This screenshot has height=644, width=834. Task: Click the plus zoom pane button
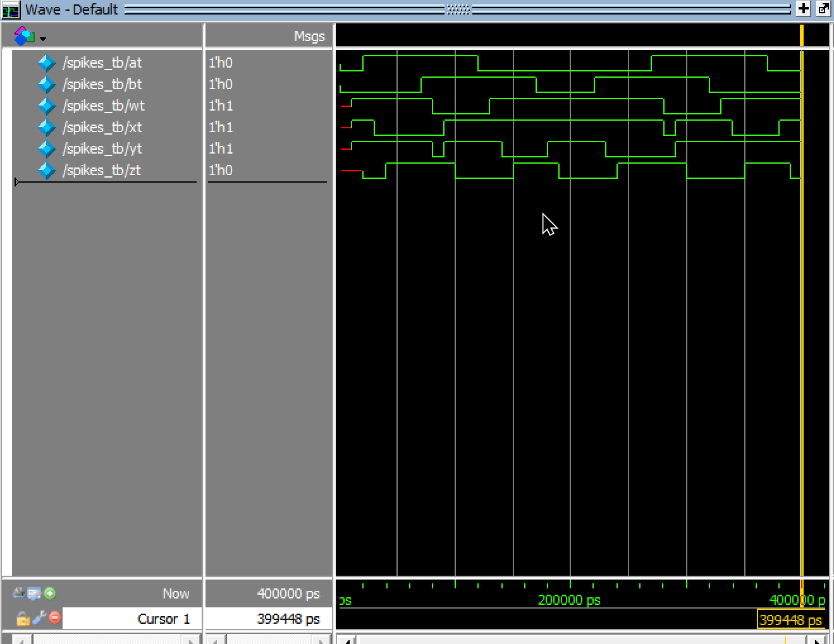803,9
